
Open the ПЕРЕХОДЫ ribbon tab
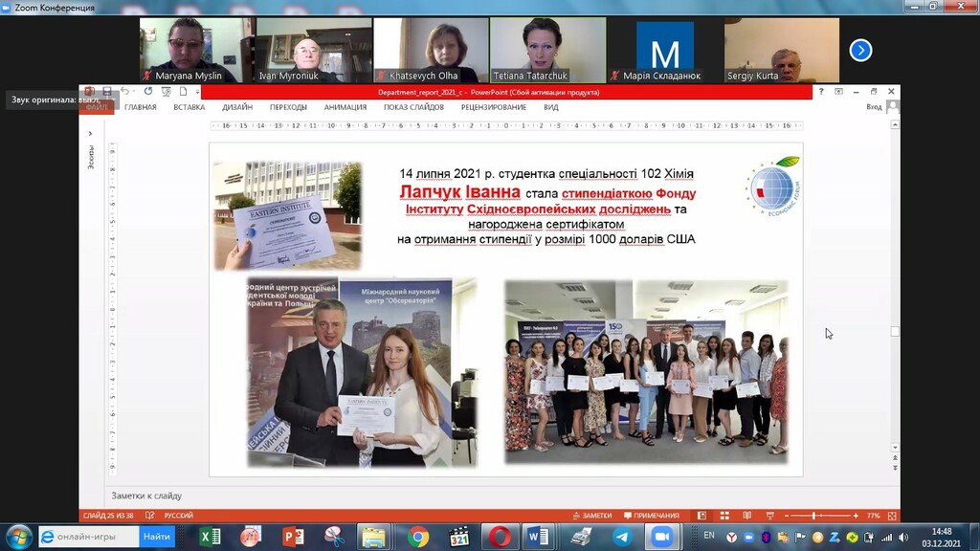pos(288,107)
